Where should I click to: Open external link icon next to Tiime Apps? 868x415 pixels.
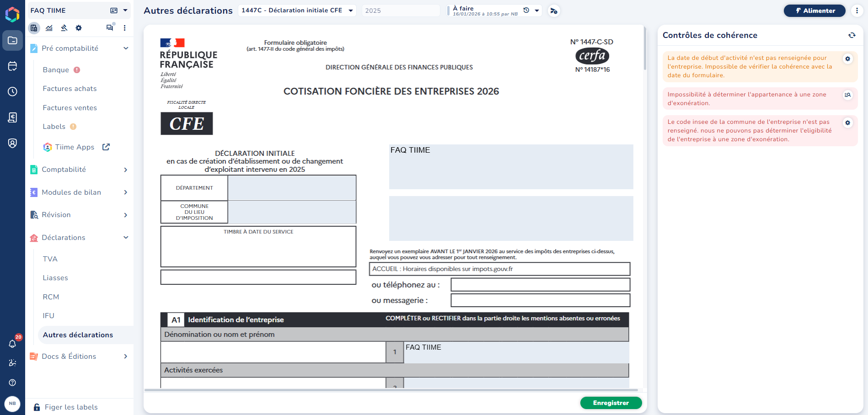[106, 147]
